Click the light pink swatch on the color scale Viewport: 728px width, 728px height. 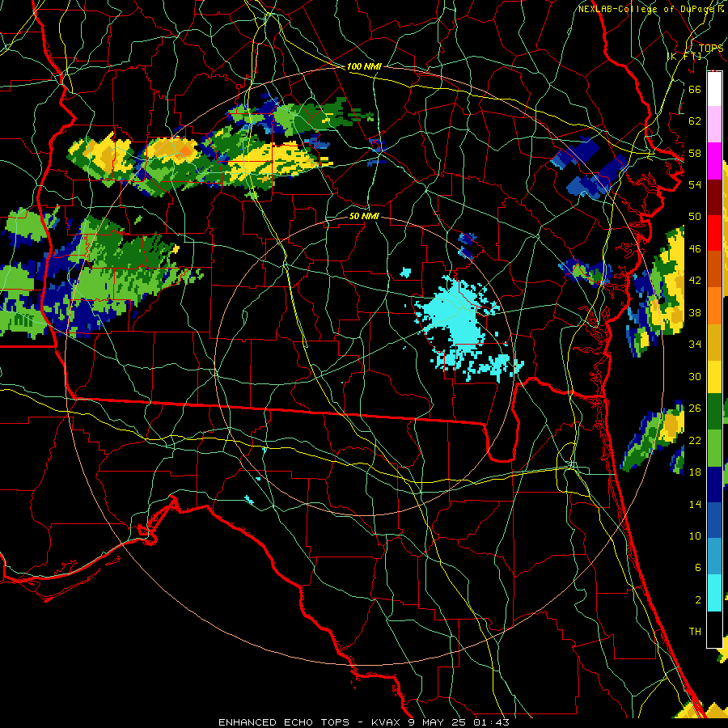point(714,125)
